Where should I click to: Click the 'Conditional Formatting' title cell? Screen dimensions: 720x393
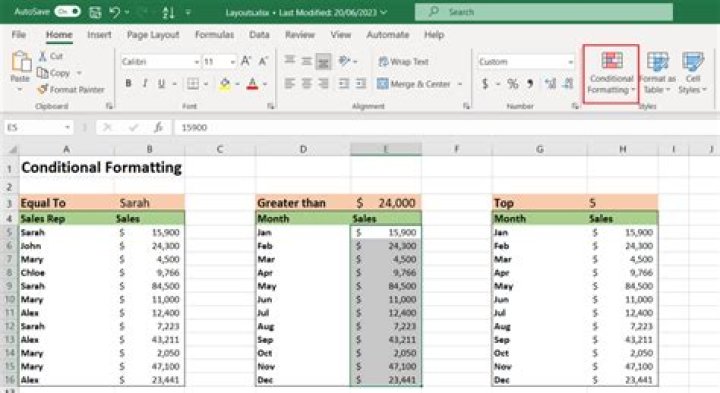tap(101, 167)
